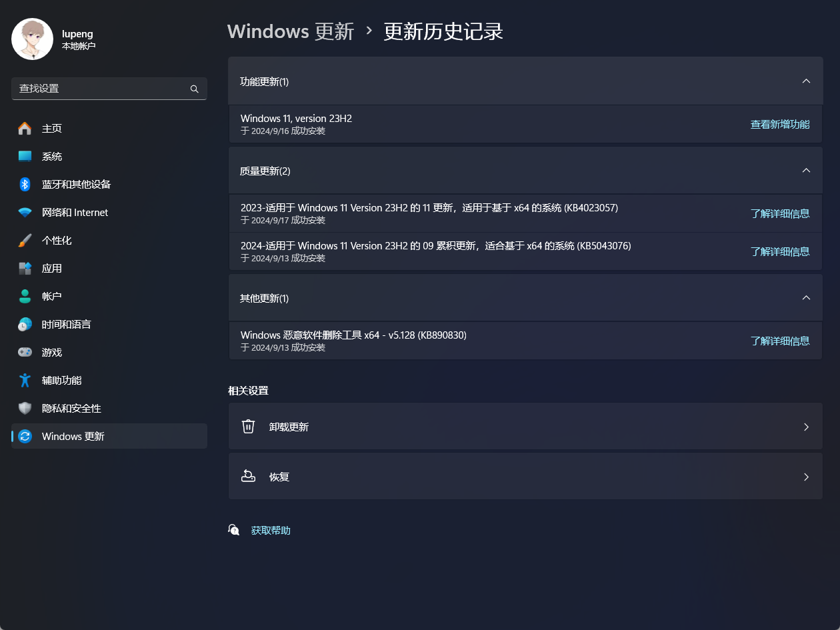Screen dimensions: 840x630
Task: Click the 帐户 person icon
Action: [x=25, y=296]
